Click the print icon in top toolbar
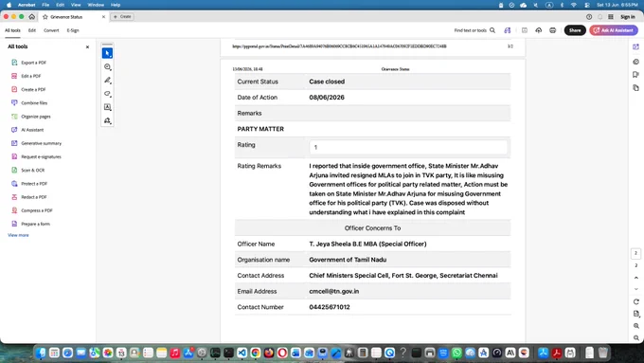 tap(552, 30)
